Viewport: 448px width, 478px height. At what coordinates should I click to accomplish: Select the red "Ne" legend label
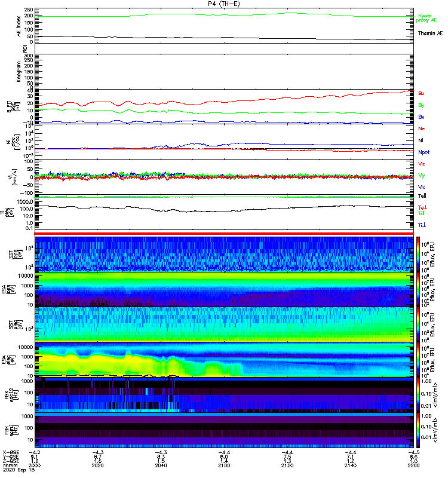[x=422, y=128]
